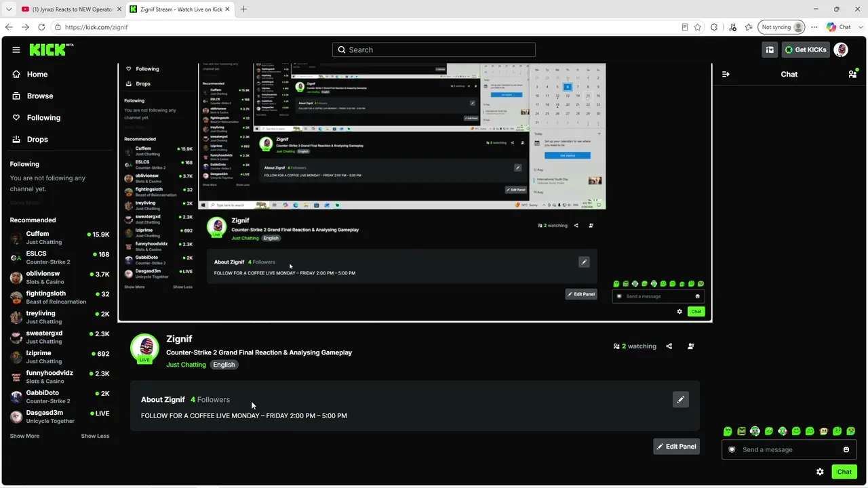Click the green KICK logo
This screenshot has height=488, width=868.
pos(51,49)
